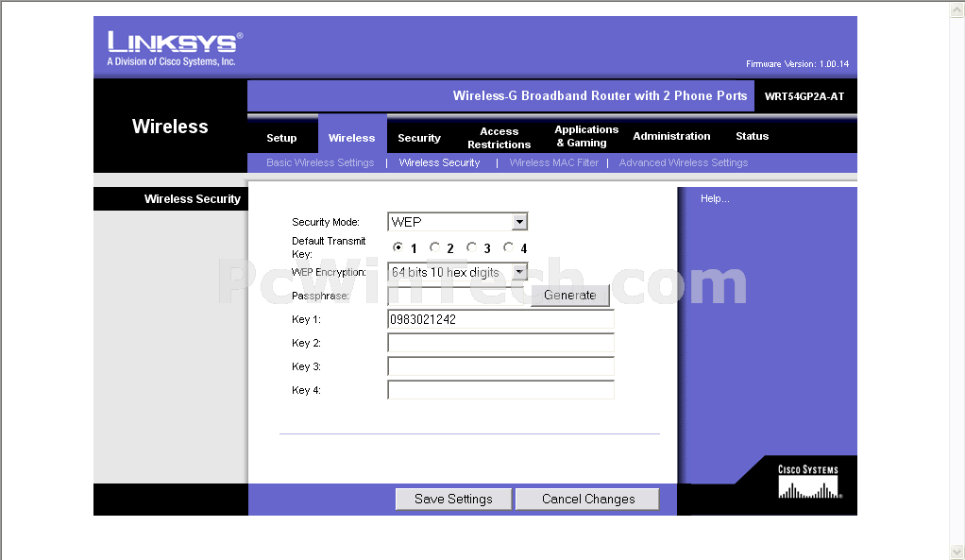Click the Key 3 input field
Screen dimensions: 965x560
(500, 366)
